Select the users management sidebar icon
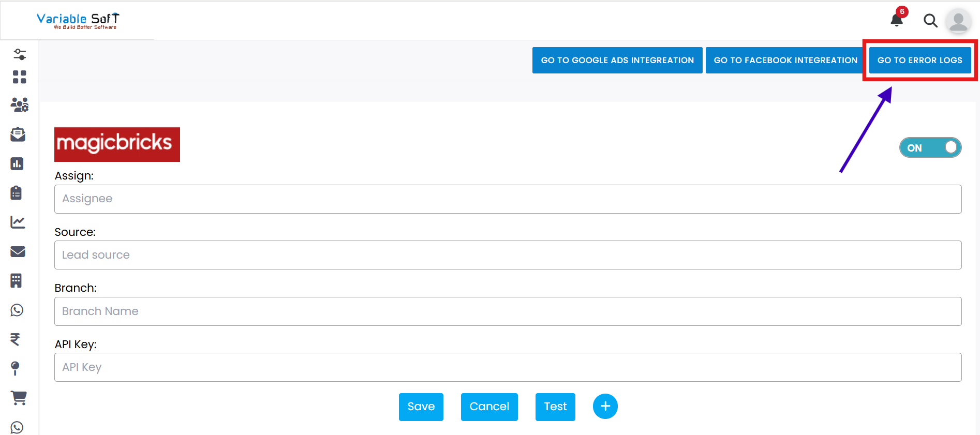The height and width of the screenshot is (435, 980). coord(19,105)
